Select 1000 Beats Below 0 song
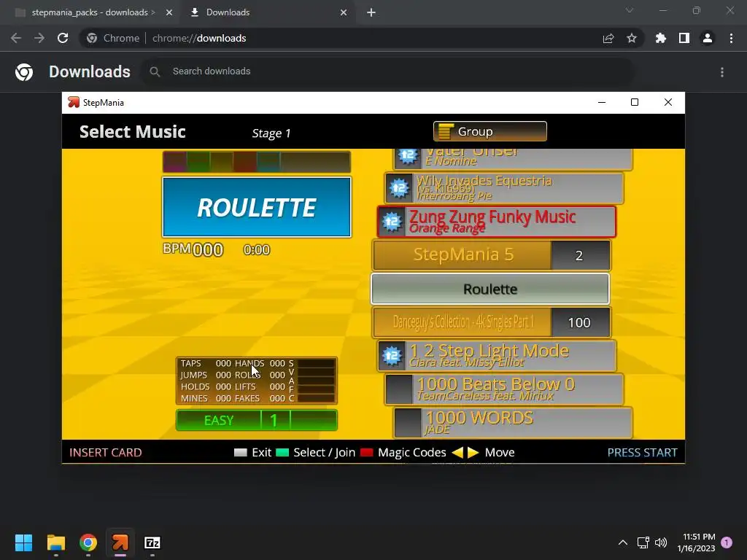This screenshot has height=560, width=747. [504, 389]
